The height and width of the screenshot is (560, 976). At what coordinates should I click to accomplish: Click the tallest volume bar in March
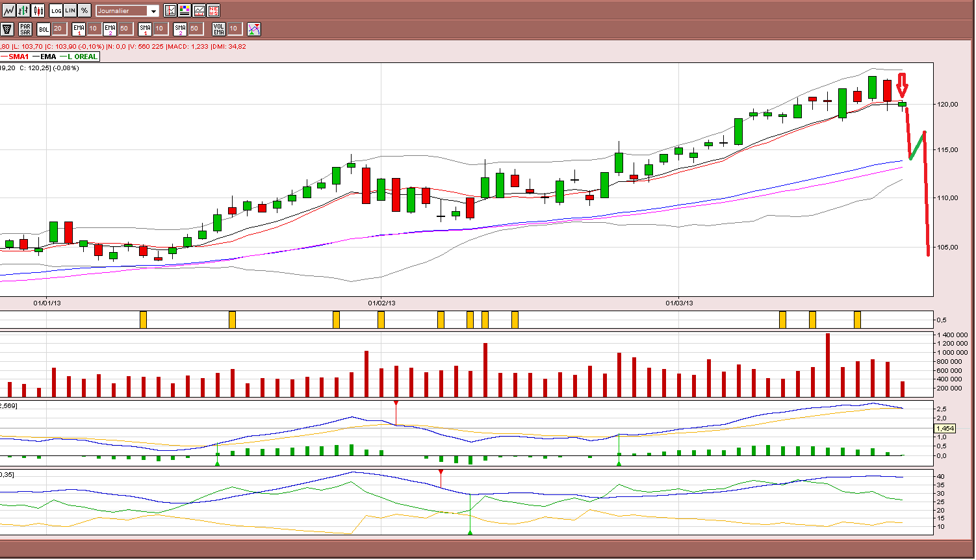[x=828, y=365]
